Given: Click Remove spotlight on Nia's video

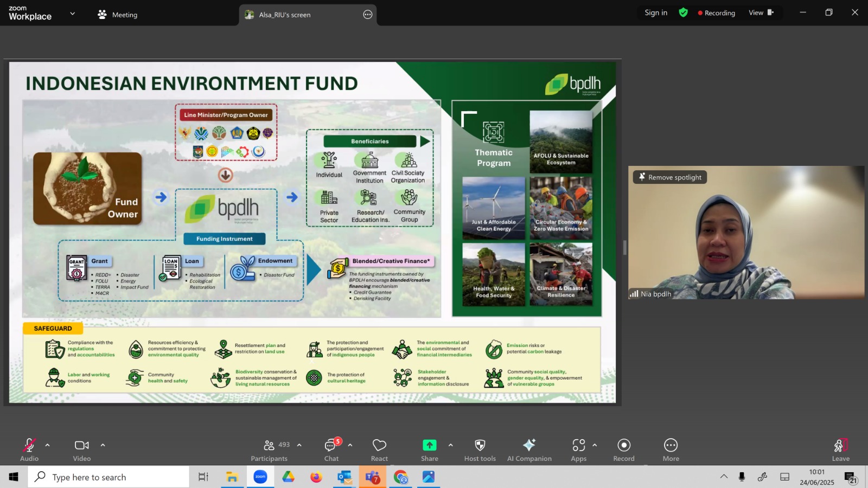Looking at the screenshot, I should 670,177.
